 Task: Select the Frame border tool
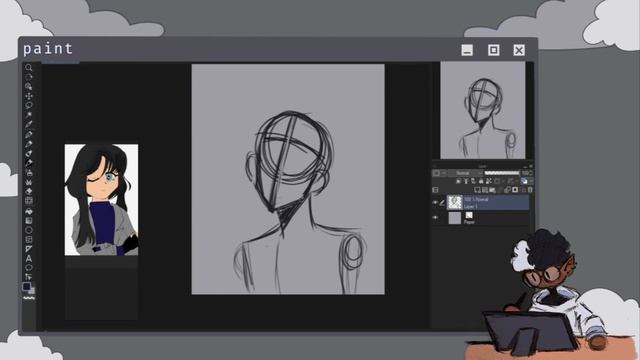click(x=29, y=239)
